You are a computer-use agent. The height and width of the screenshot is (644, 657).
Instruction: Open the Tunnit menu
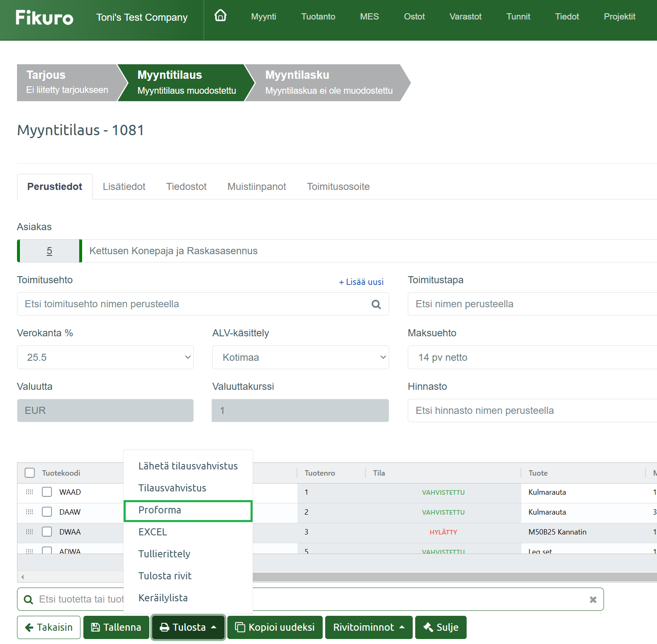pos(518,17)
